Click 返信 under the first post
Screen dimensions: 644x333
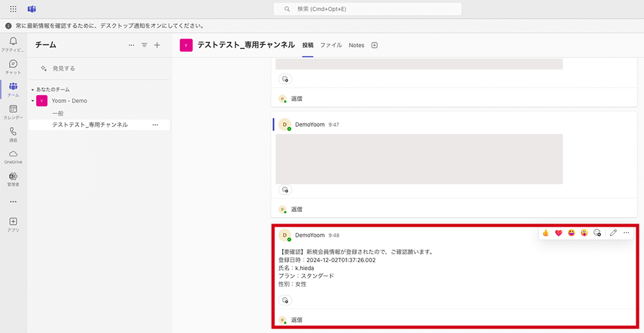click(296, 99)
